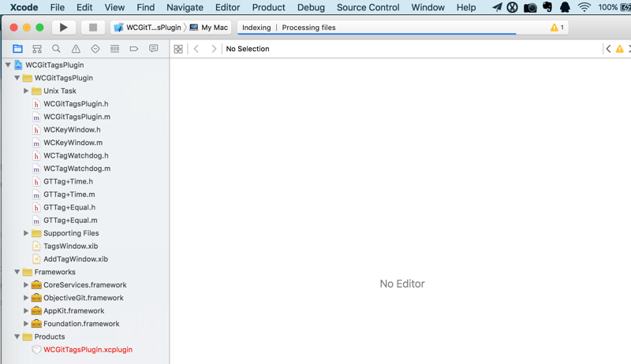This screenshot has width=631, height=364.
Task: Open the Test navigator
Action: coord(95,49)
